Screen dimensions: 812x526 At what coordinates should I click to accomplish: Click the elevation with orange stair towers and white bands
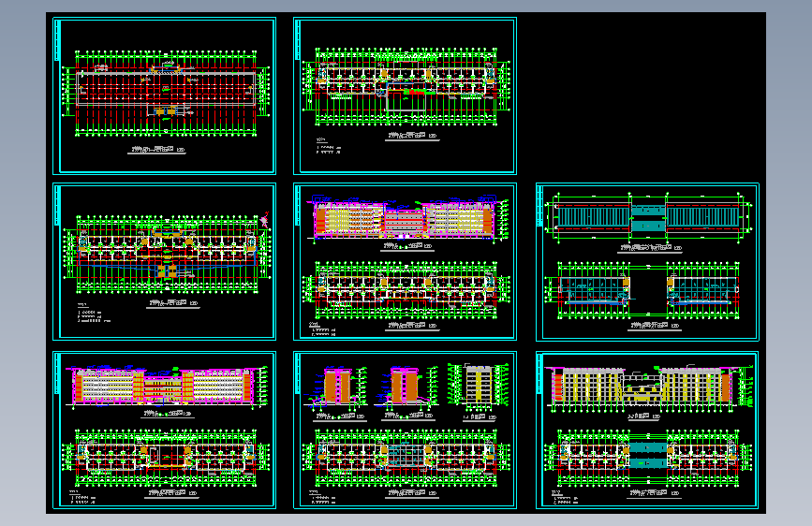click(x=164, y=387)
